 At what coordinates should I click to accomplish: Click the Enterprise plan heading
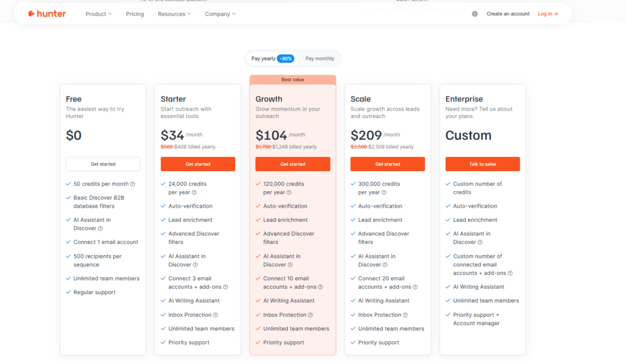464,99
